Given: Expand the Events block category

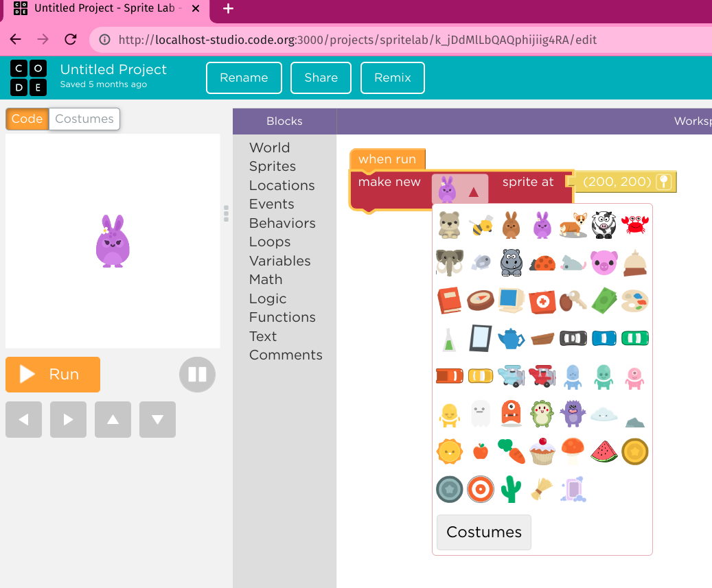Looking at the screenshot, I should pyautogui.click(x=271, y=204).
